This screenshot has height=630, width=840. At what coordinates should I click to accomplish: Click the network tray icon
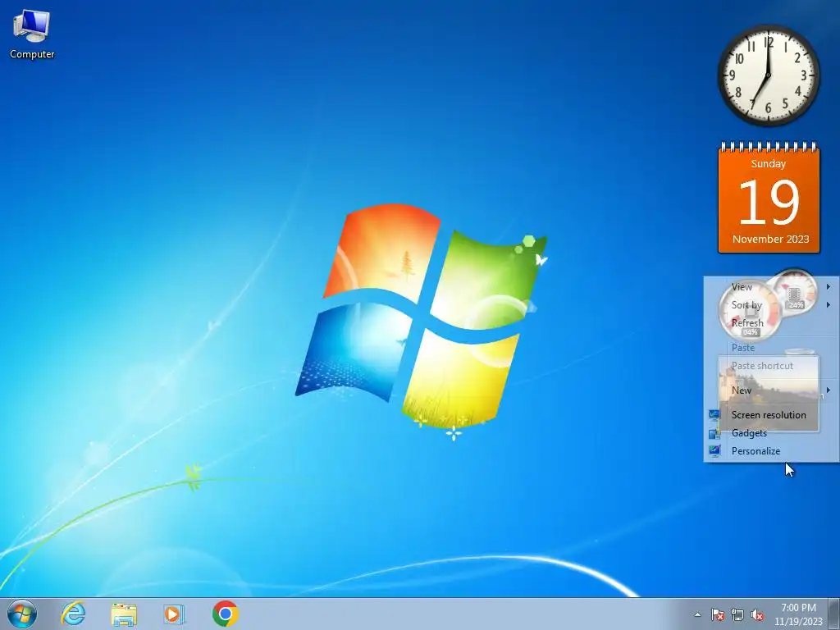[x=737, y=614]
